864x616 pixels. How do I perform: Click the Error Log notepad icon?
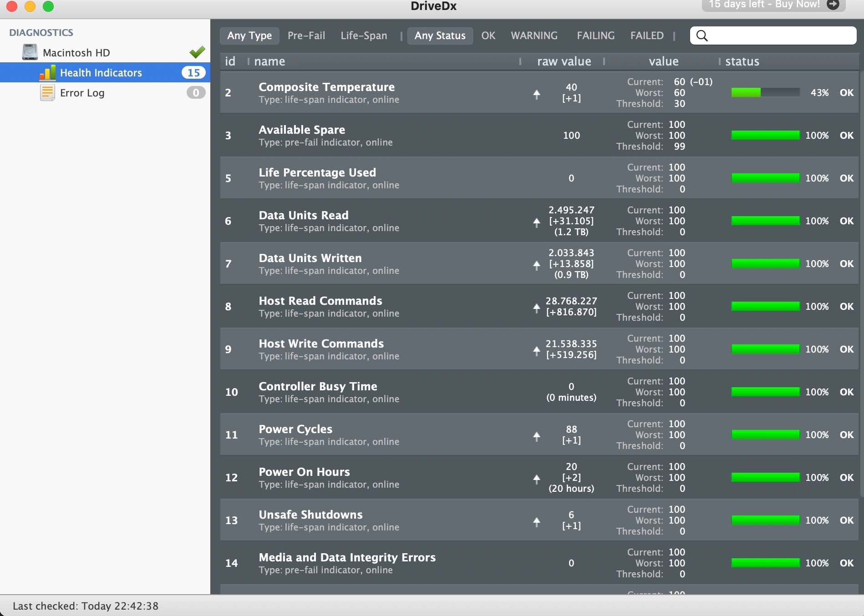pyautogui.click(x=47, y=93)
